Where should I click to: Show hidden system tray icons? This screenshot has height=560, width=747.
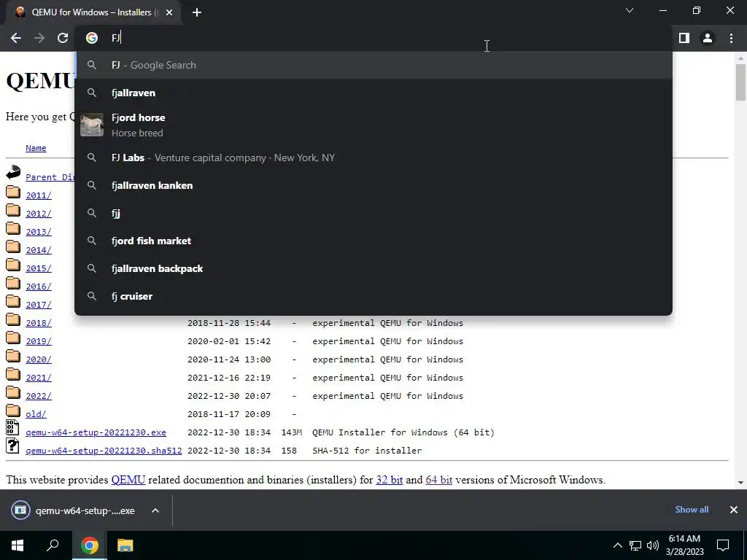pos(617,545)
